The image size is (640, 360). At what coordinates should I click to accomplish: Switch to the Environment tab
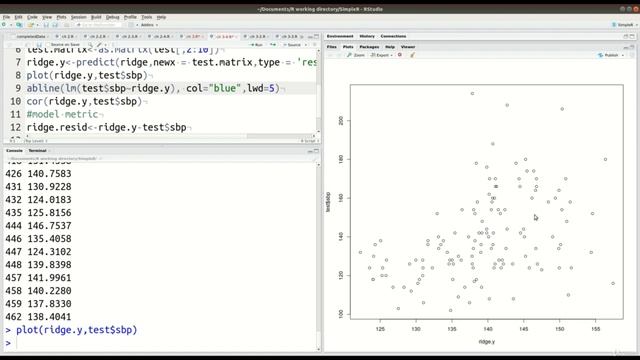[x=340, y=36]
